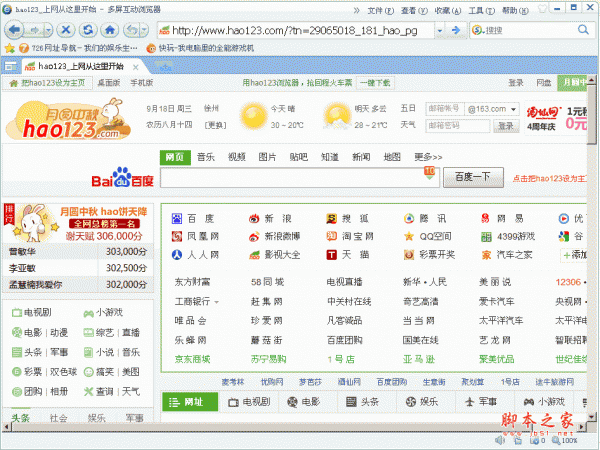The width and height of the screenshot is (600, 450).
Task: Click the [更换] city link
Action: (215, 125)
